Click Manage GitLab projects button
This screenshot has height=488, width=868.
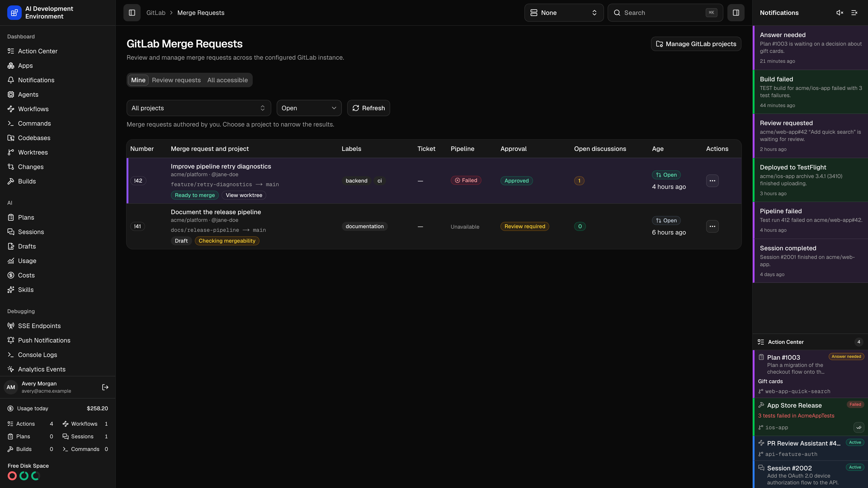(x=696, y=44)
